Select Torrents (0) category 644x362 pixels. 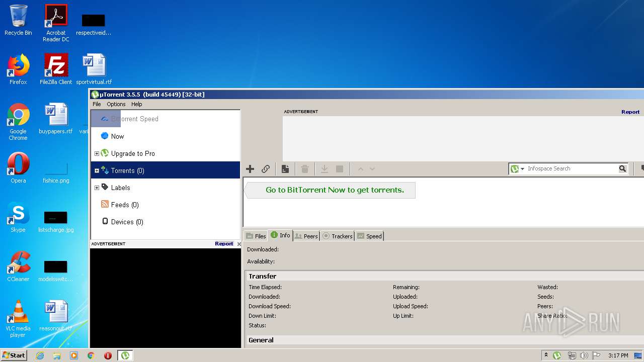tap(166, 170)
